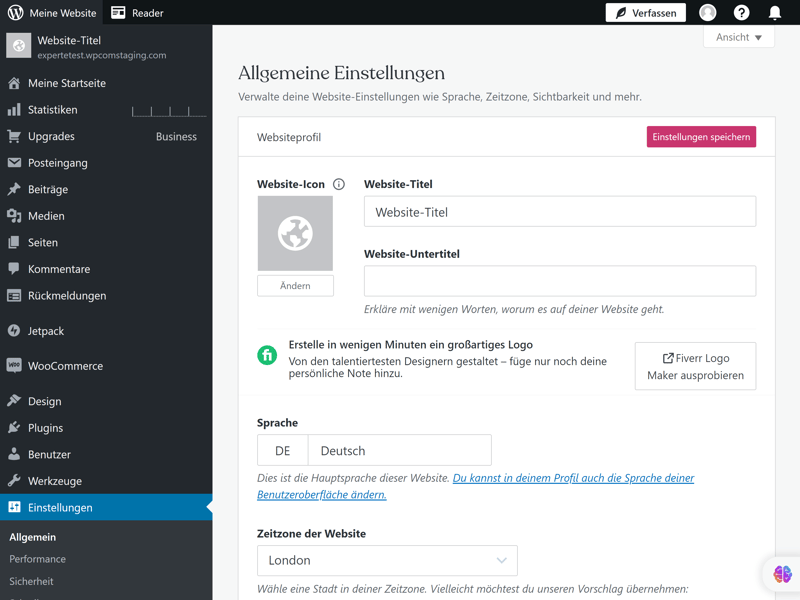Click Einstellungen speichern button
The image size is (800, 600).
click(x=701, y=137)
